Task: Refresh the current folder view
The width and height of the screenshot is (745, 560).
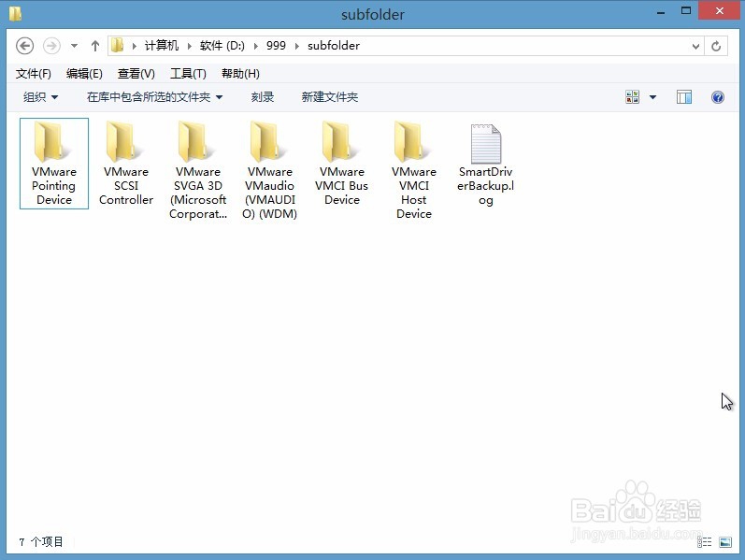Action: tap(716, 46)
